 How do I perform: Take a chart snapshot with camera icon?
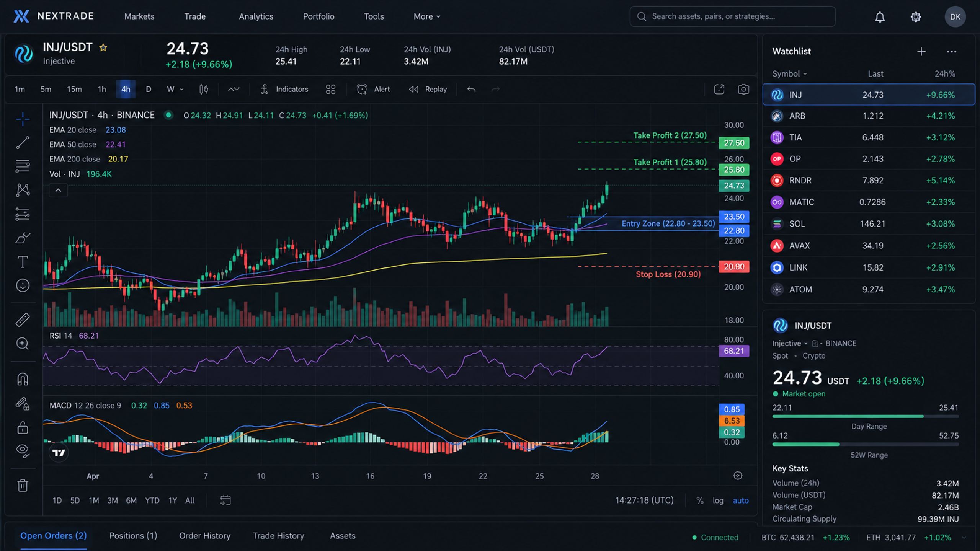coord(743,89)
